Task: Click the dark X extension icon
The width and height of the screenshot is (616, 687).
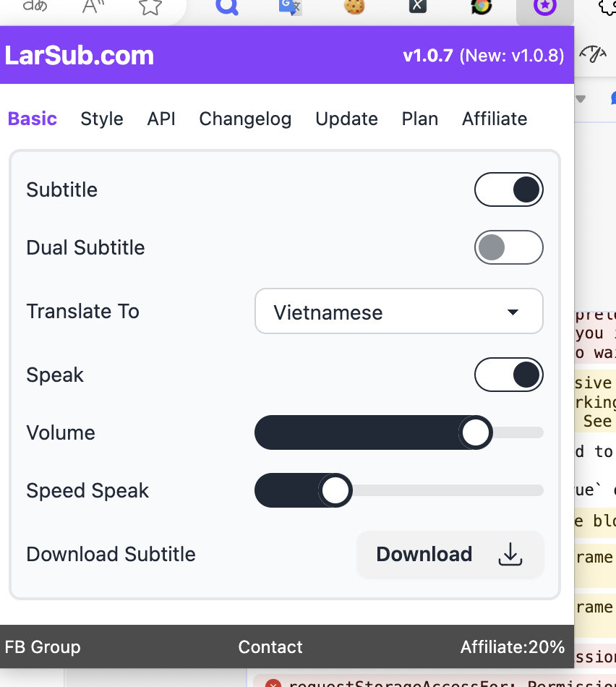Action: (x=417, y=6)
